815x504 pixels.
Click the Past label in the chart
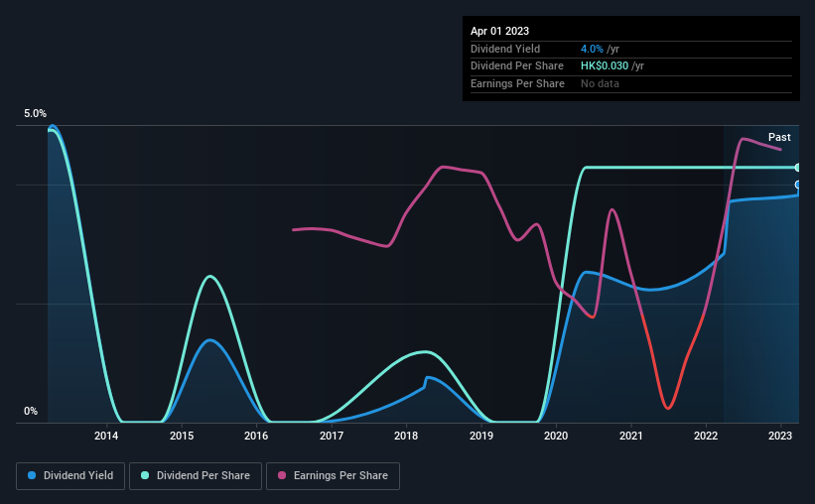[x=779, y=137]
